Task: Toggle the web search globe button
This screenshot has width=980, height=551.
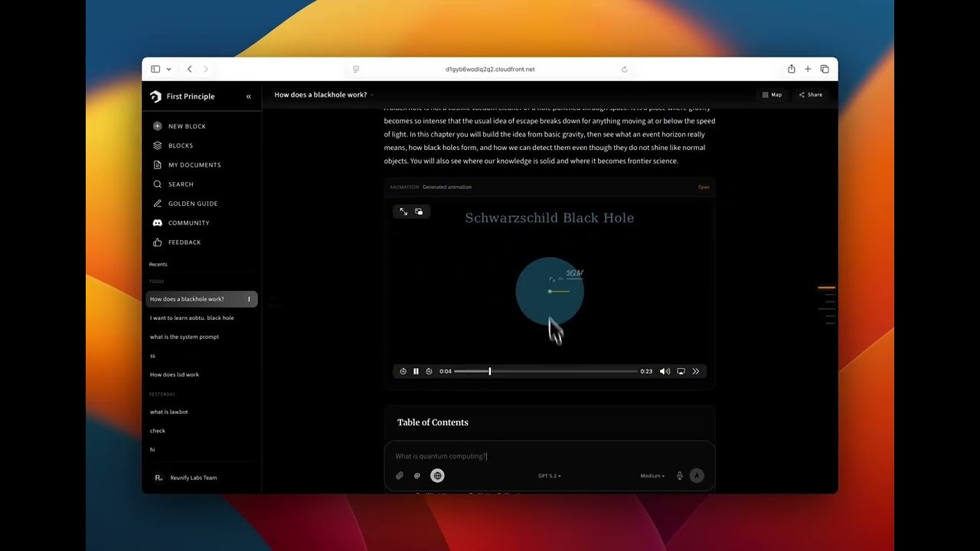Action: point(437,475)
